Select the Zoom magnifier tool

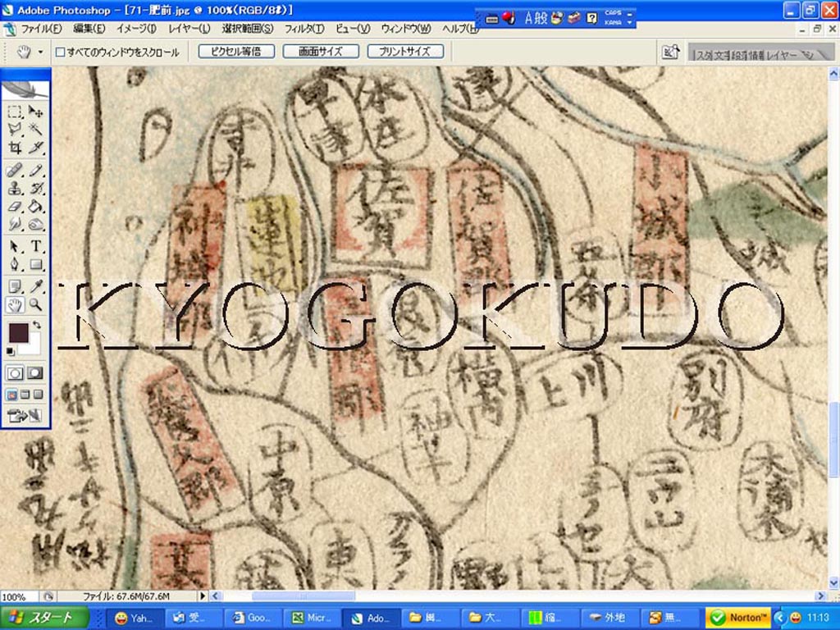[x=35, y=305]
